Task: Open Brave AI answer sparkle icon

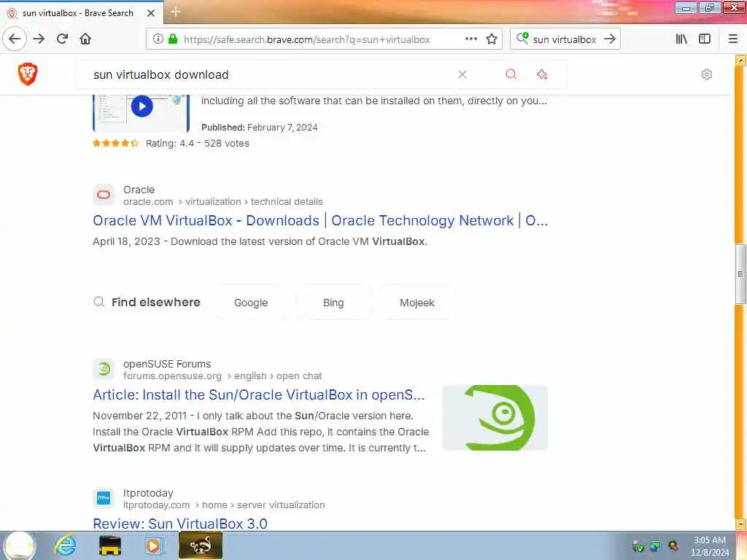Action: coord(542,74)
